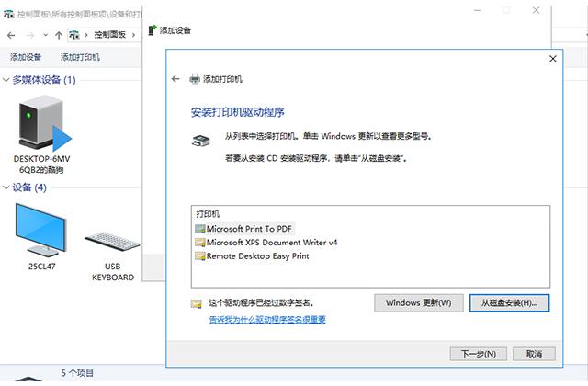The width and height of the screenshot is (588, 386).
Task: Click the back arrow in the printer wizard
Action: 175,80
